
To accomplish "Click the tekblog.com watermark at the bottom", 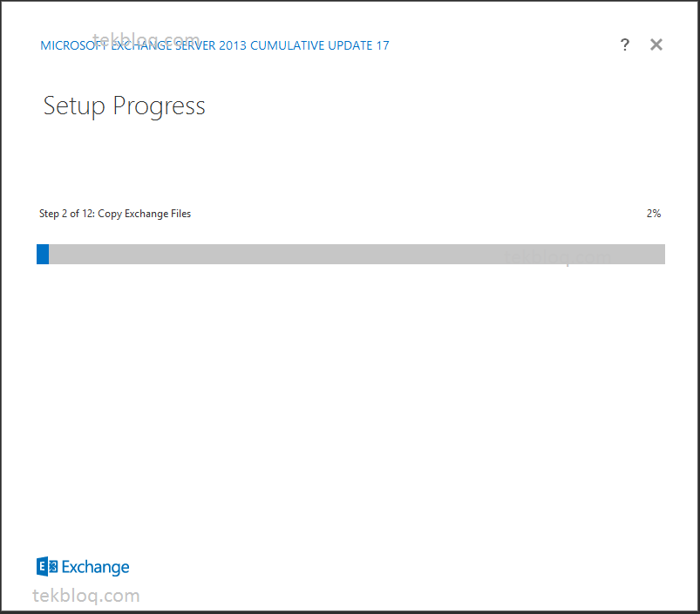I will (x=86, y=597).
